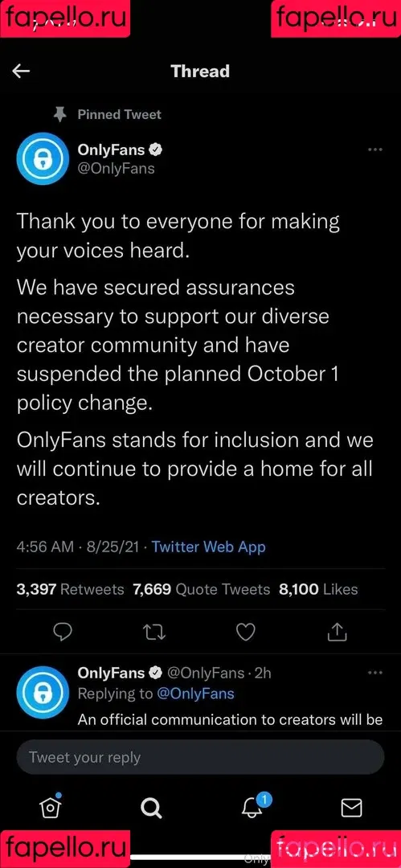401x868 pixels.
Task: Open OnlyFans profile picture on main tweet
Action: [43, 158]
